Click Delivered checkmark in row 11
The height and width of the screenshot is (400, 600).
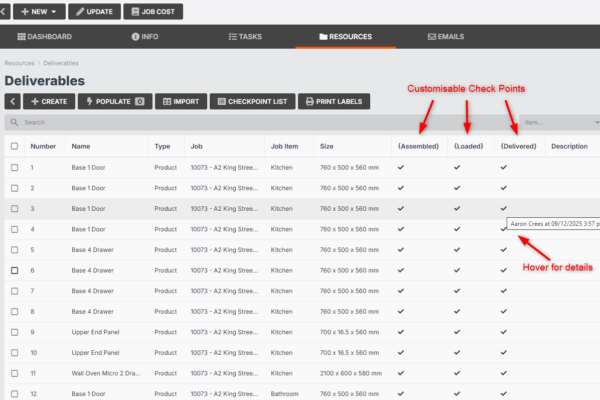[504, 373]
